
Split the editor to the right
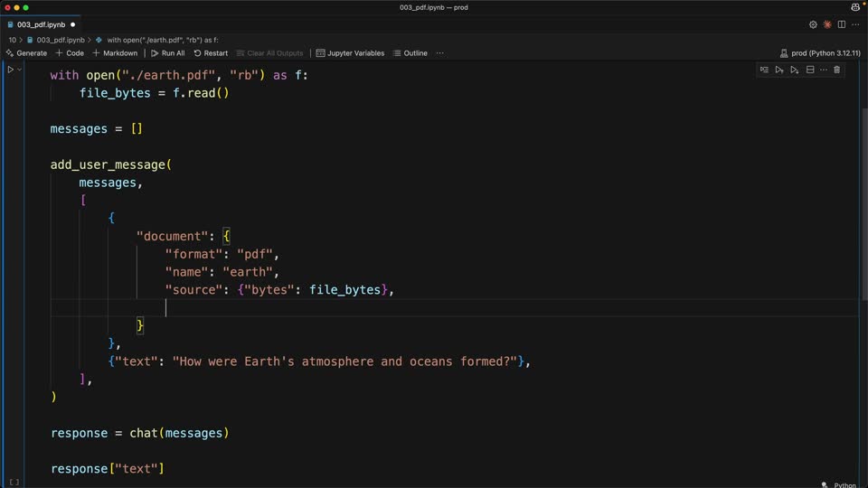[x=842, y=24]
